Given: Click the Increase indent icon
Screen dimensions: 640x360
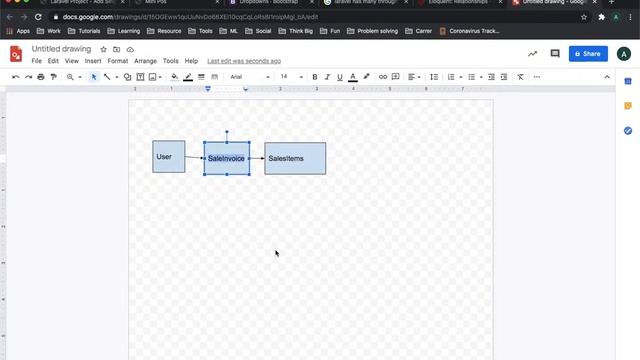Looking at the screenshot, I should (x=504, y=77).
